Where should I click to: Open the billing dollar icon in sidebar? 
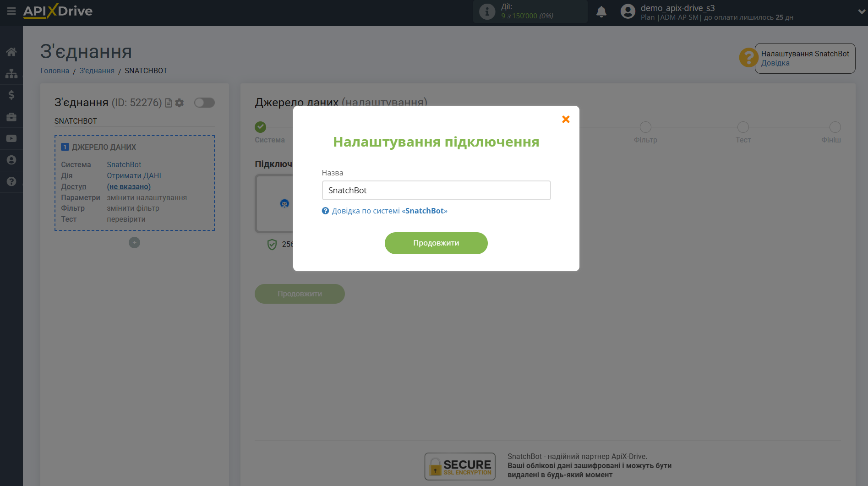pyautogui.click(x=11, y=95)
